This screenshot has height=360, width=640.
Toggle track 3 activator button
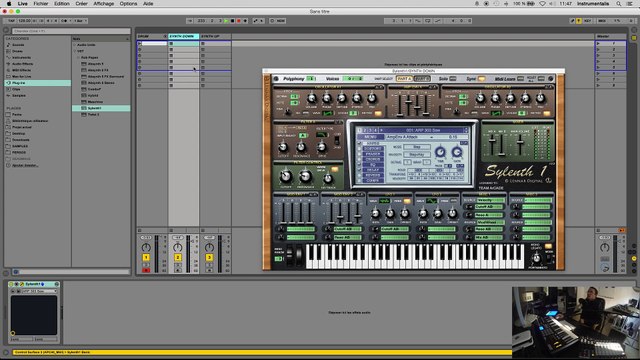[x=209, y=258]
